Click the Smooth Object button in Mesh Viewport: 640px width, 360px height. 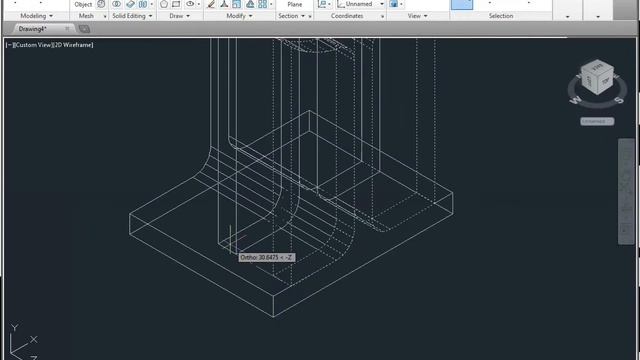pos(83,4)
